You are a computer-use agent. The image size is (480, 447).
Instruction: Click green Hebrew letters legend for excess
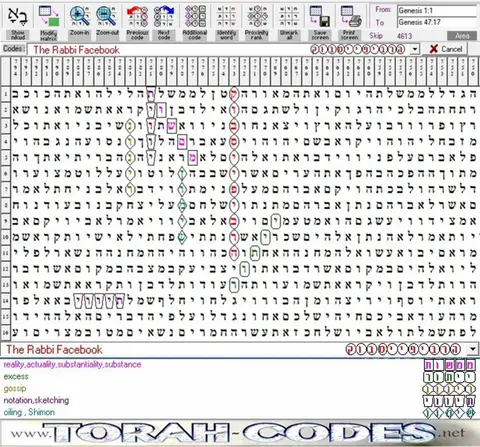click(449, 377)
